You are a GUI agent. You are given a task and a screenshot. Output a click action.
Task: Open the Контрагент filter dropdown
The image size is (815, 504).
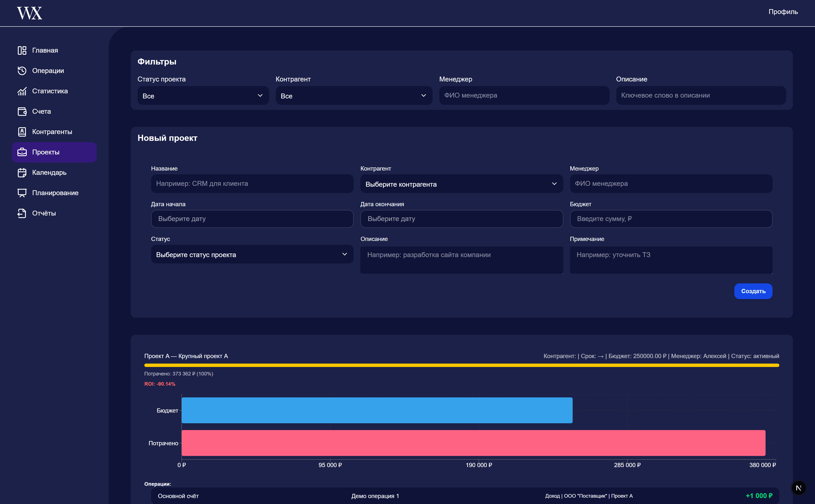tap(354, 96)
